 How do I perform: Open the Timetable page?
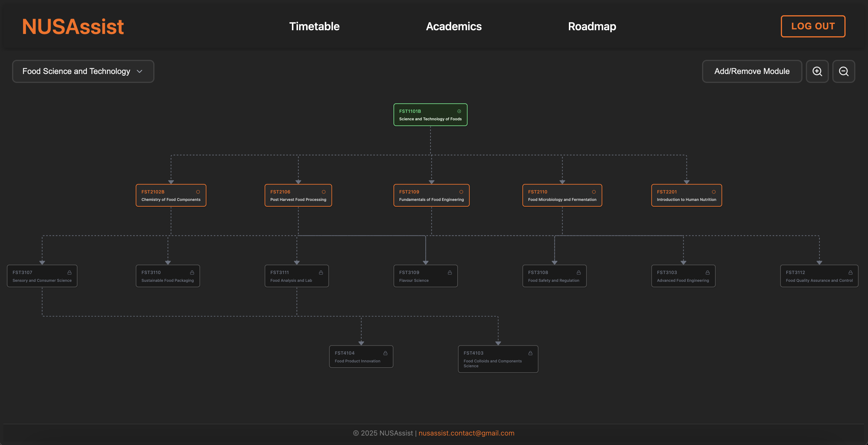tap(314, 26)
